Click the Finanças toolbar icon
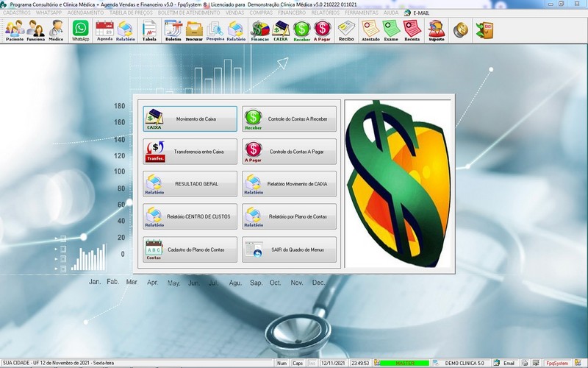The width and height of the screenshot is (588, 368). [x=259, y=30]
